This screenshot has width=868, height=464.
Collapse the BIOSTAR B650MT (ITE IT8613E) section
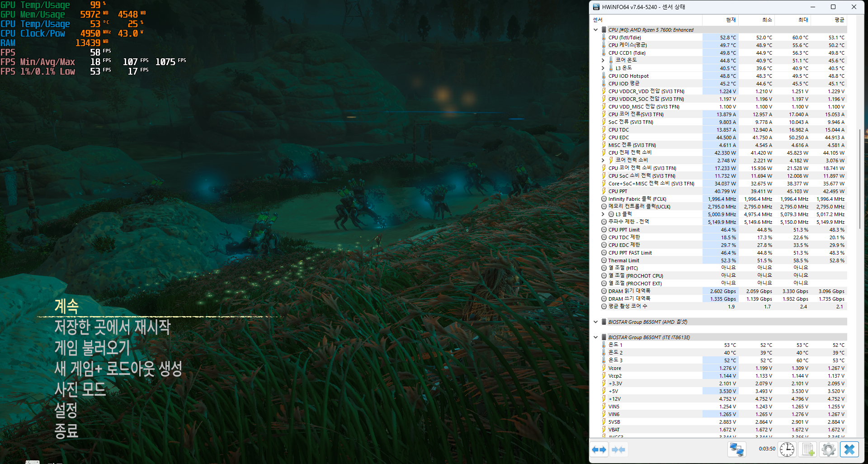(x=595, y=337)
